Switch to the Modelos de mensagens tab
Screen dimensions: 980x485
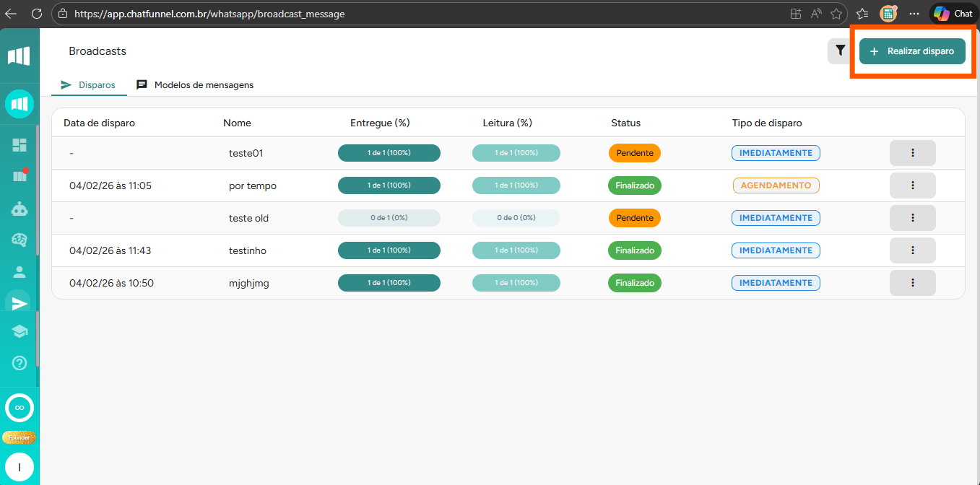[195, 84]
